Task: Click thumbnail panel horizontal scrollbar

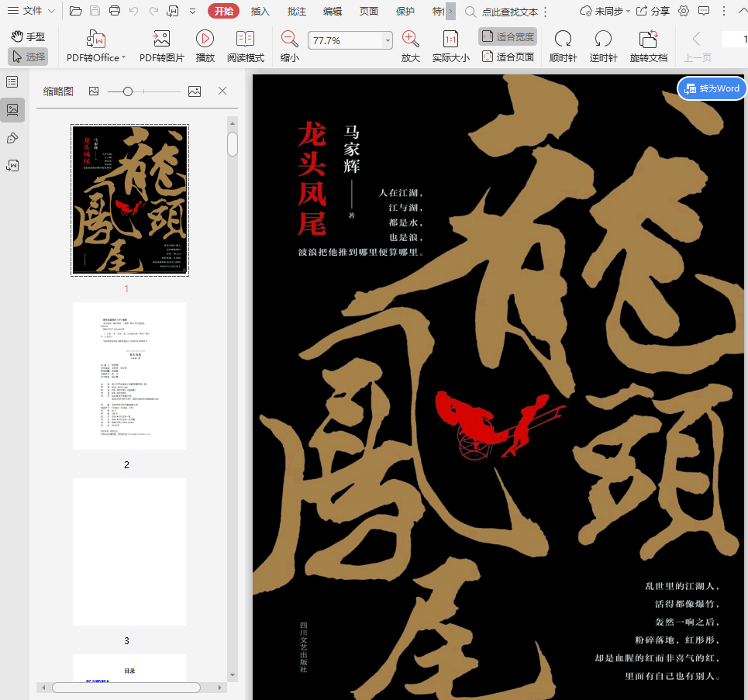Action: click(126, 688)
